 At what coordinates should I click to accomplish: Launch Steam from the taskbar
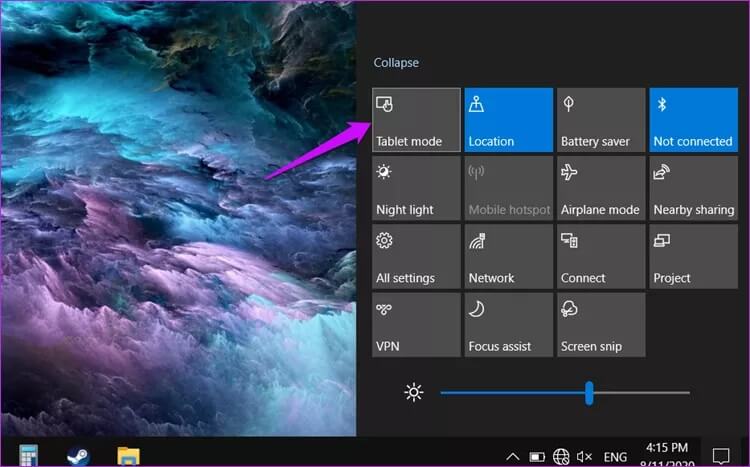pos(78,456)
